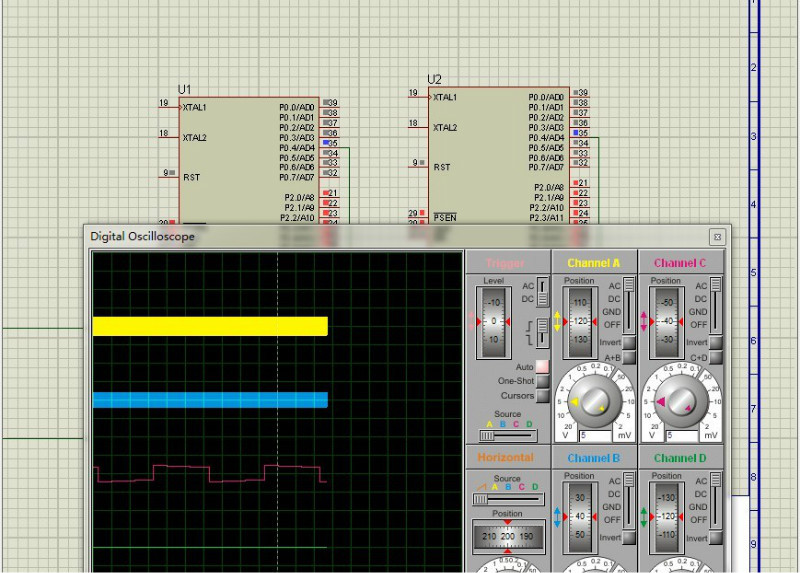Toggle the C+D sum button
The height and width of the screenshot is (573, 800).
point(715,357)
